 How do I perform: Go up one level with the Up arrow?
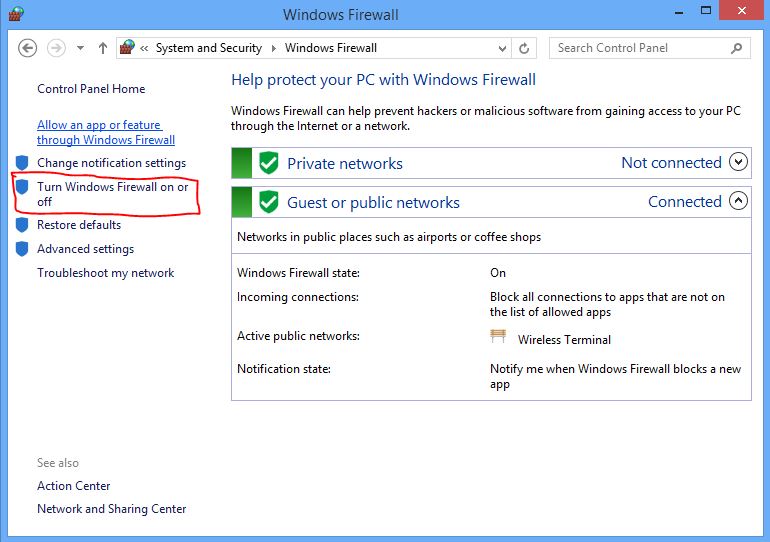(103, 48)
